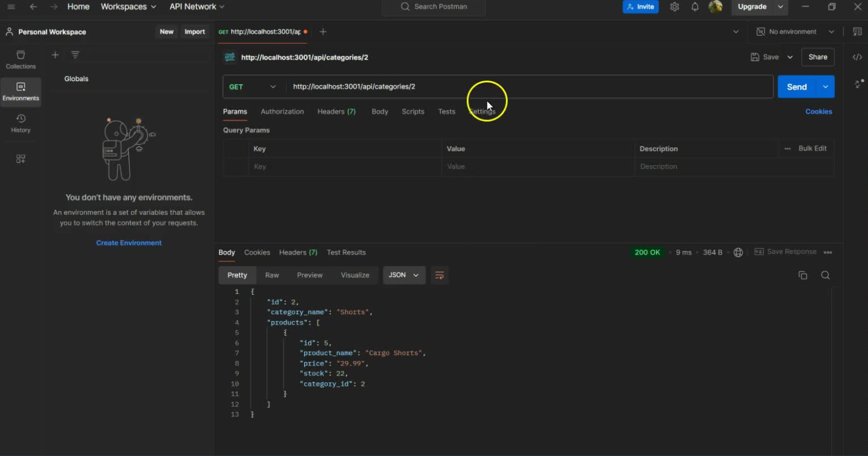Click the request URL input field
868x456 pixels.
[529, 86]
